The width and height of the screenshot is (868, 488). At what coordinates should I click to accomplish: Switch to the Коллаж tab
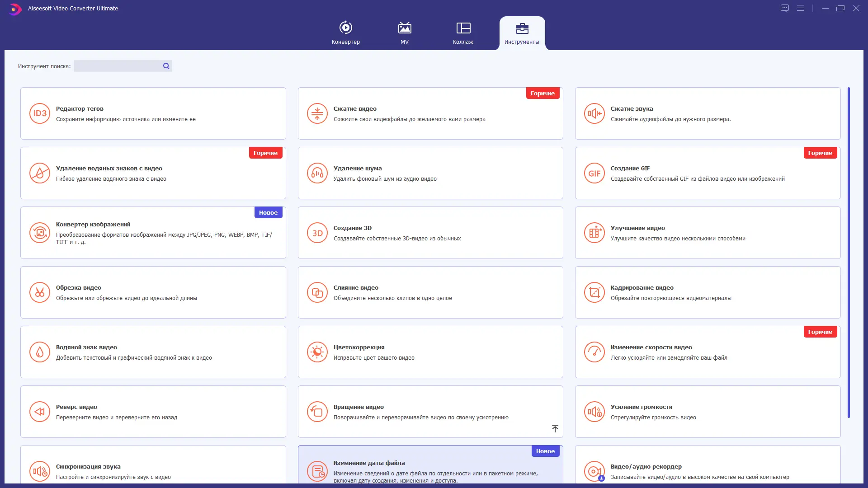(x=463, y=33)
